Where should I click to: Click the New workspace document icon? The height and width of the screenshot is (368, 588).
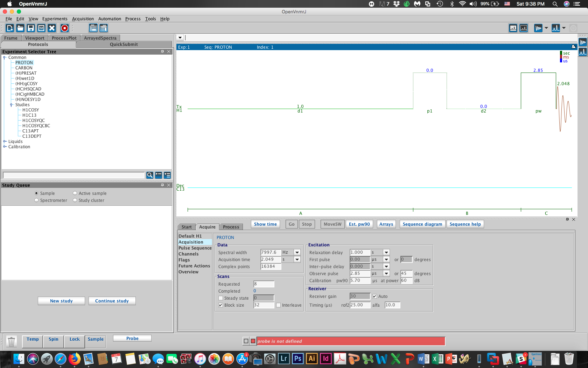[10, 28]
